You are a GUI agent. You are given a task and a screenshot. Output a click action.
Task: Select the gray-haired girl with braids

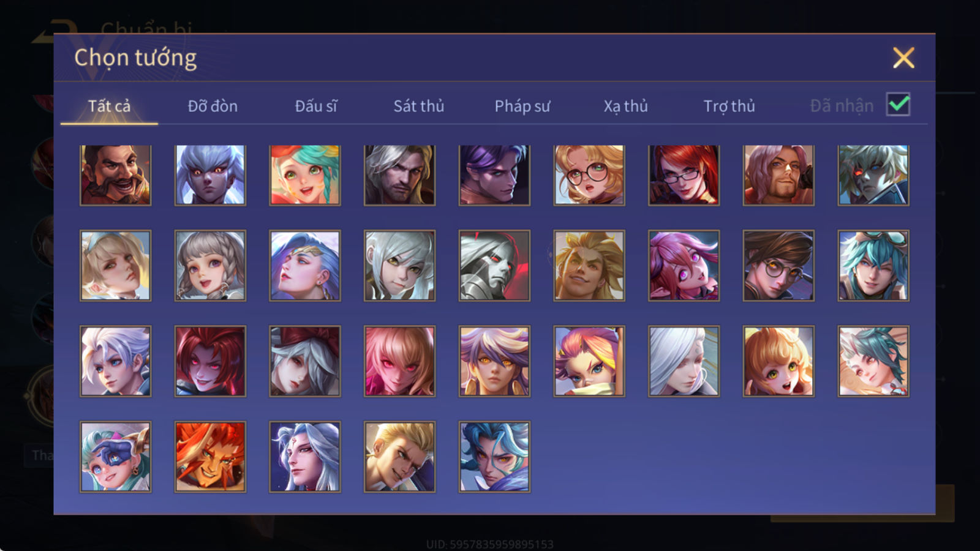[210, 266]
